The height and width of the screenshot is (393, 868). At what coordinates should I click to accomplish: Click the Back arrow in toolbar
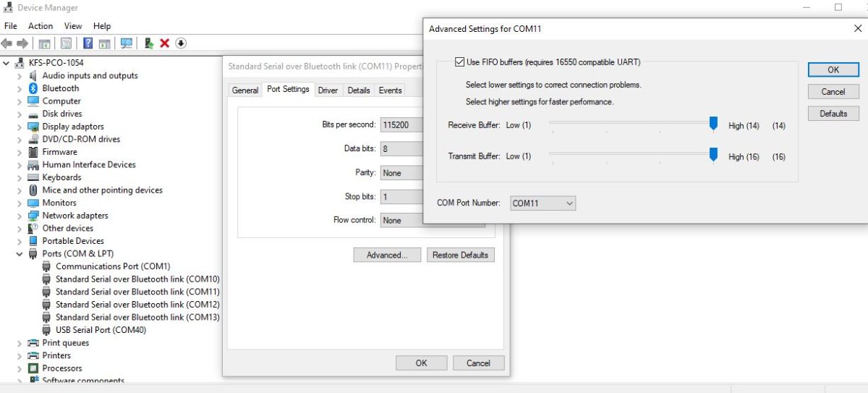[8, 43]
